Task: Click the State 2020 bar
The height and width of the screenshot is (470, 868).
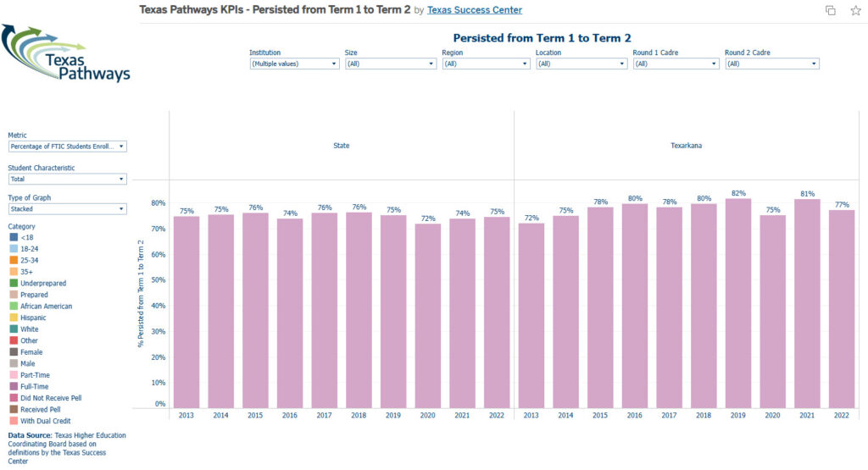Action: [x=429, y=315]
